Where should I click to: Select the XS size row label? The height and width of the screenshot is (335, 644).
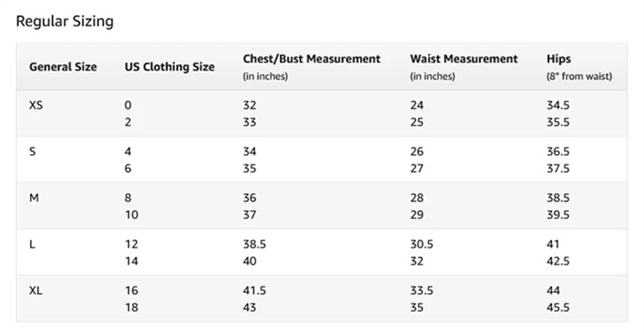click(36, 105)
